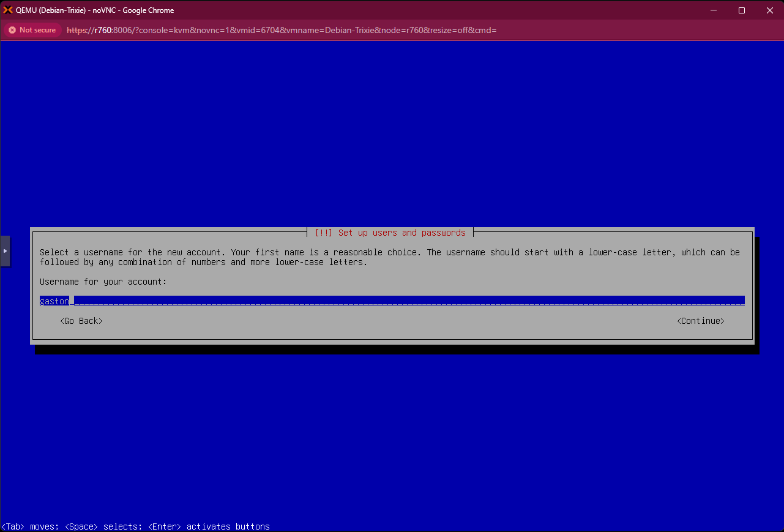Activate the <Continue> button
This screenshot has width=784, height=532.
coord(700,321)
